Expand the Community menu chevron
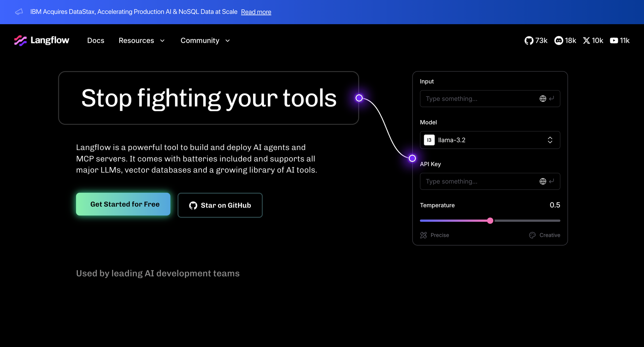 point(228,41)
